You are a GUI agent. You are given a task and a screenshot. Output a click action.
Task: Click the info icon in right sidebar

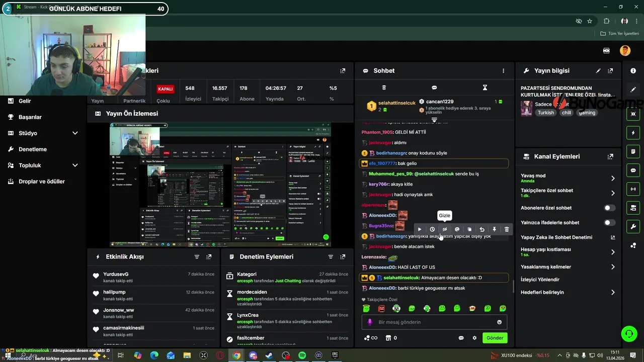point(633,71)
